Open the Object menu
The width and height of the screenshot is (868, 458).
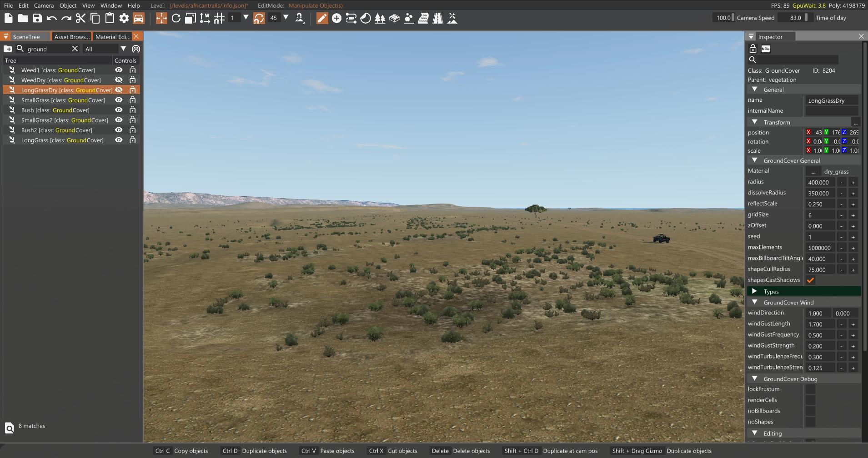(68, 5)
